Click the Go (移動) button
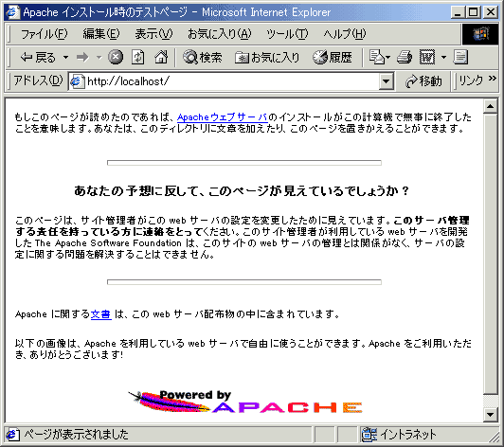This screenshot has width=504, height=447. coord(423,81)
